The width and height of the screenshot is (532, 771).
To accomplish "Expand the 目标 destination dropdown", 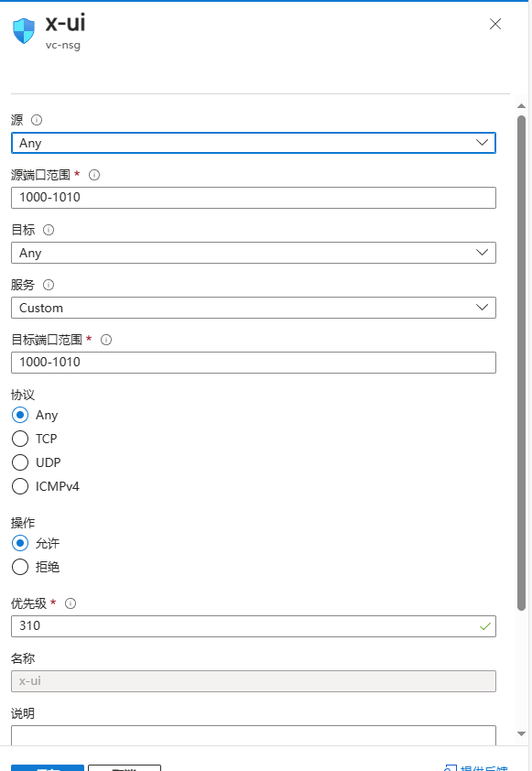I will click(x=254, y=253).
